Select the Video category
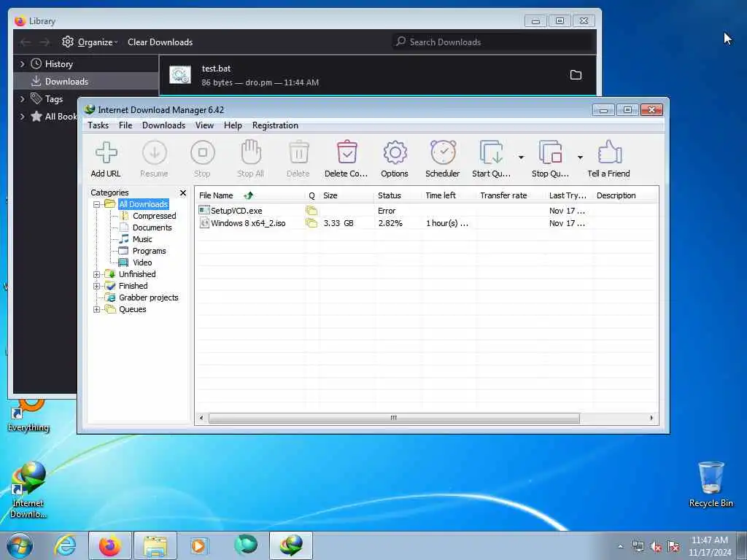The image size is (747, 560). [142, 262]
